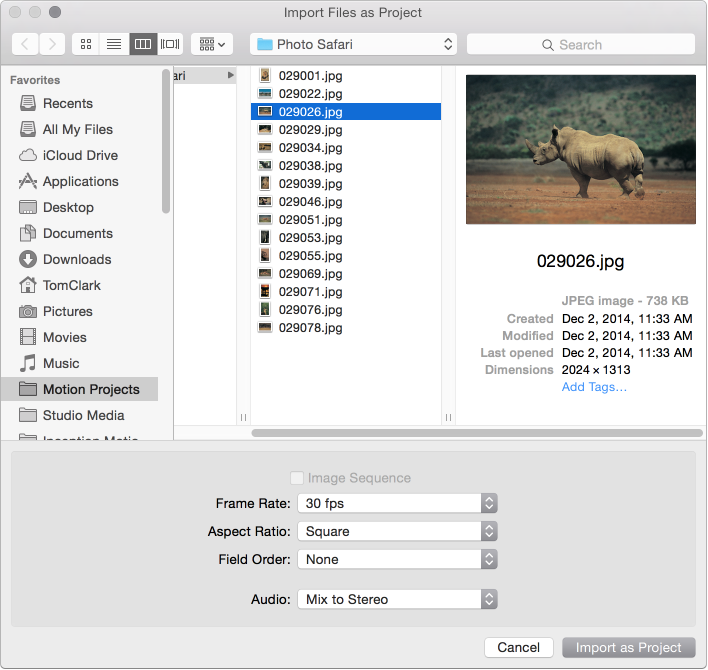Open Music in sidebar
The height and width of the screenshot is (670, 708).
[x=79, y=363]
